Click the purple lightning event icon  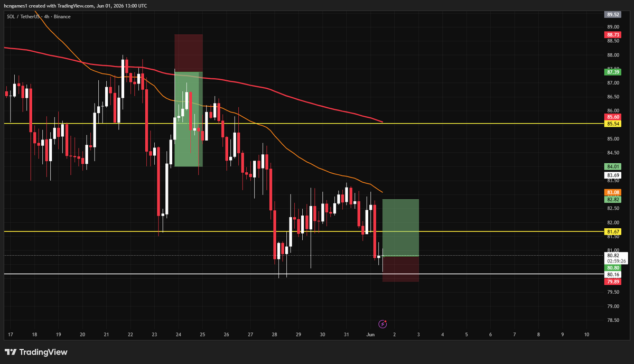coord(383,323)
